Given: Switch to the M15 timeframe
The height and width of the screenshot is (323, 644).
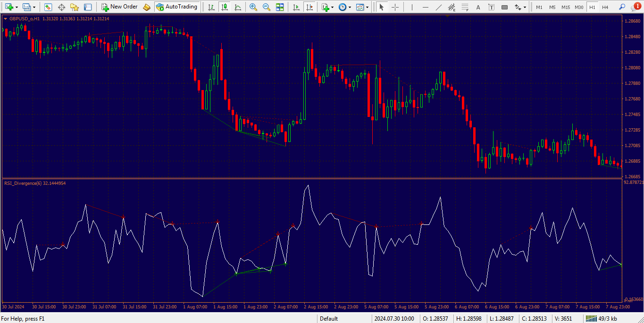Looking at the screenshot, I should (566, 7).
